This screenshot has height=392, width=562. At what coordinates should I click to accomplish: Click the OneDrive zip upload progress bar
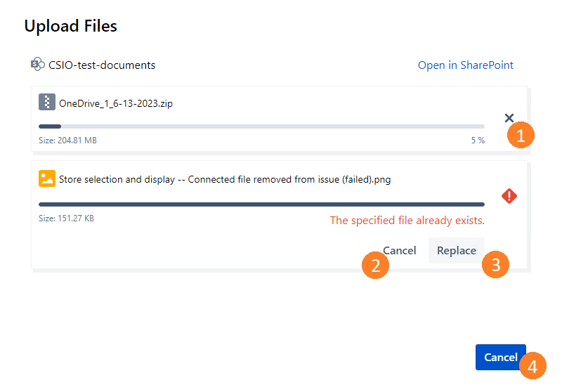point(261,126)
